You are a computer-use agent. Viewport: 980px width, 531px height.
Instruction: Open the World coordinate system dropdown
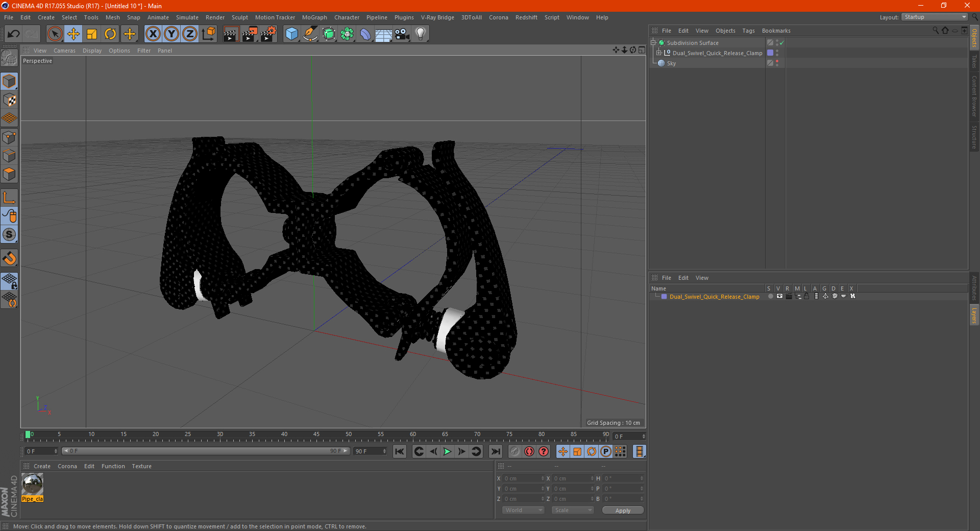[523, 510]
